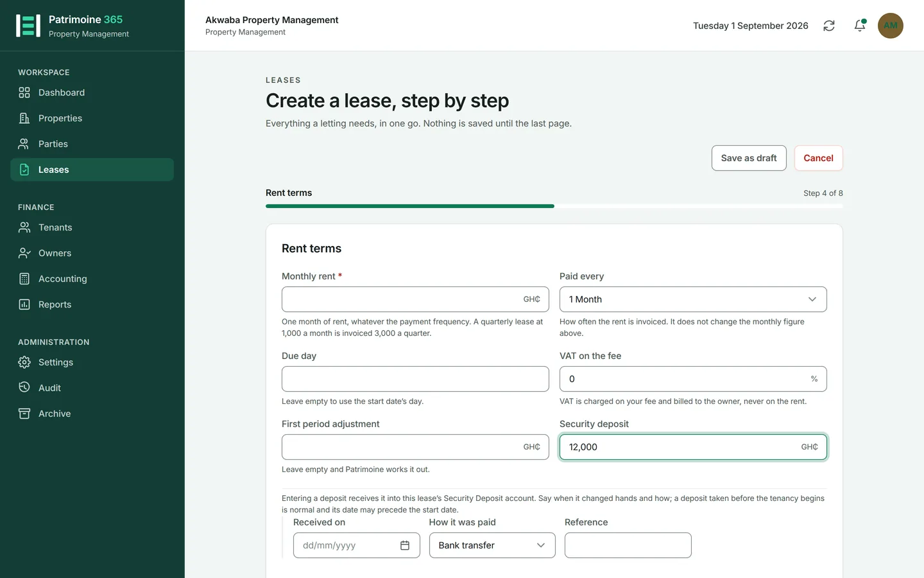Click the Step 4 of 8 text

823,193
